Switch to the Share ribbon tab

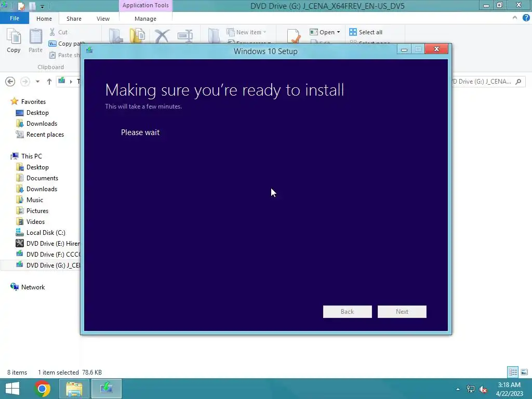74,19
